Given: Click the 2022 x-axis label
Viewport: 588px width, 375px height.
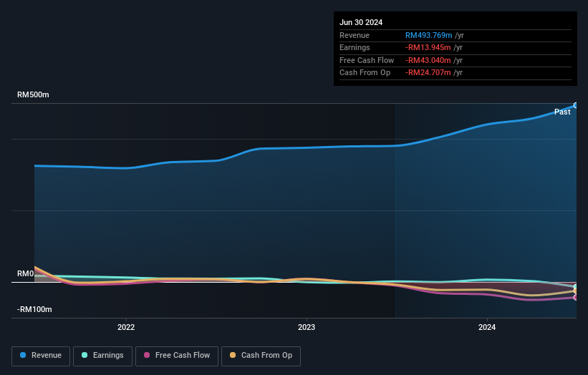Looking at the screenshot, I should [x=126, y=327].
